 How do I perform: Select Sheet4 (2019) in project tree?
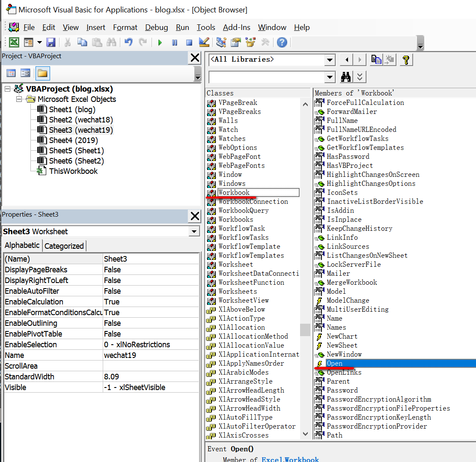74,140
